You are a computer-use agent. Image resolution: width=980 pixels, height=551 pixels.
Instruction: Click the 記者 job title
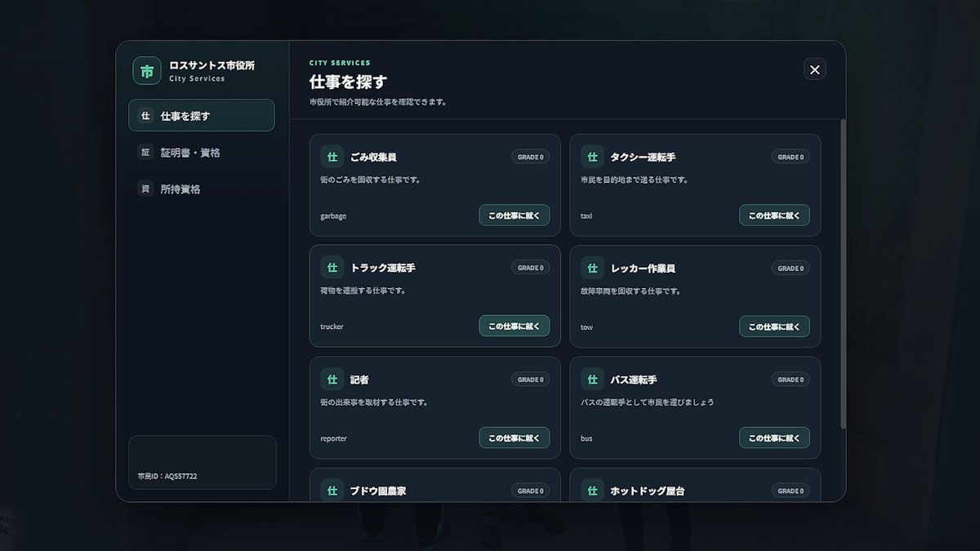click(x=359, y=380)
